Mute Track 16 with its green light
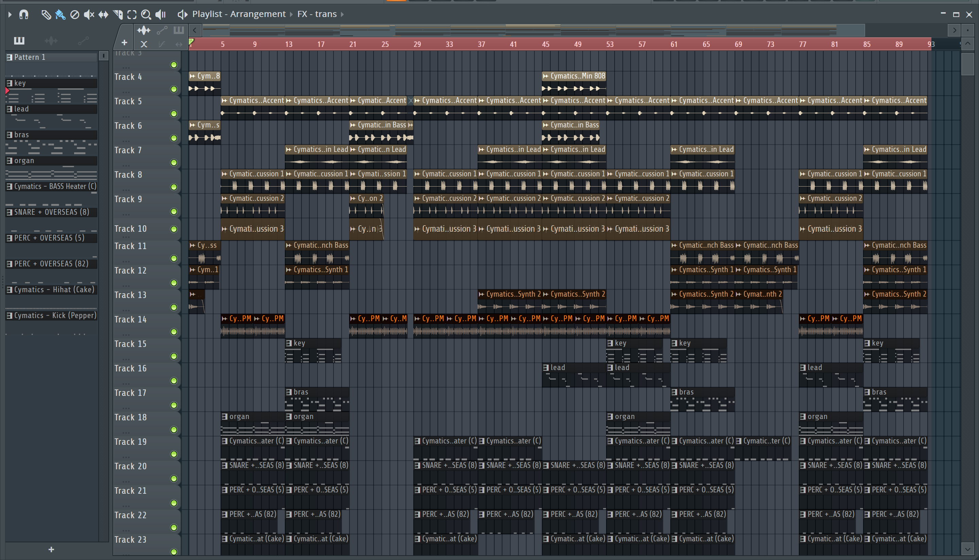This screenshot has width=979, height=560. 174,381
